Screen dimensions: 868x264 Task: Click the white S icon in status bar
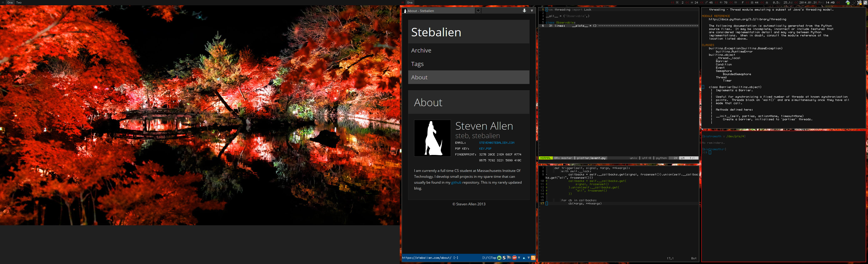[504, 258]
